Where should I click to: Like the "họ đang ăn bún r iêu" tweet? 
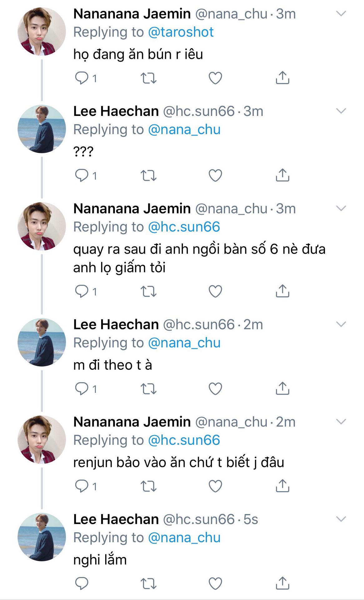click(215, 78)
